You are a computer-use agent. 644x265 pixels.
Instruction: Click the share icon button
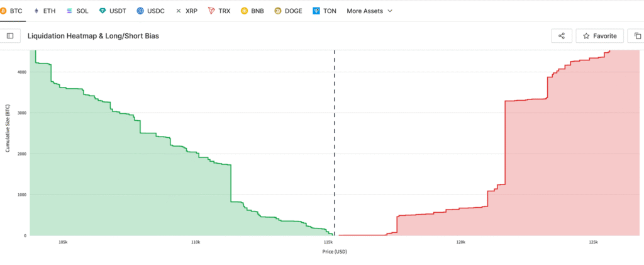[x=561, y=36]
